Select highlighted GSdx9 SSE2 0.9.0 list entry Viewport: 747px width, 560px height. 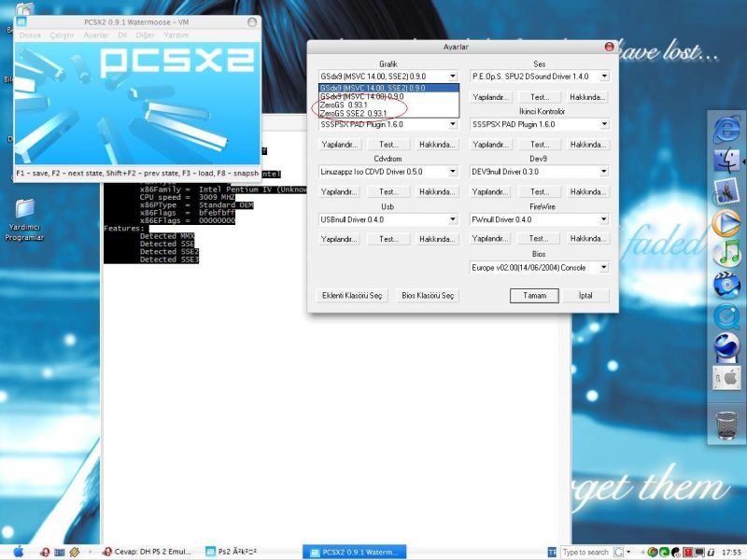click(x=388, y=88)
